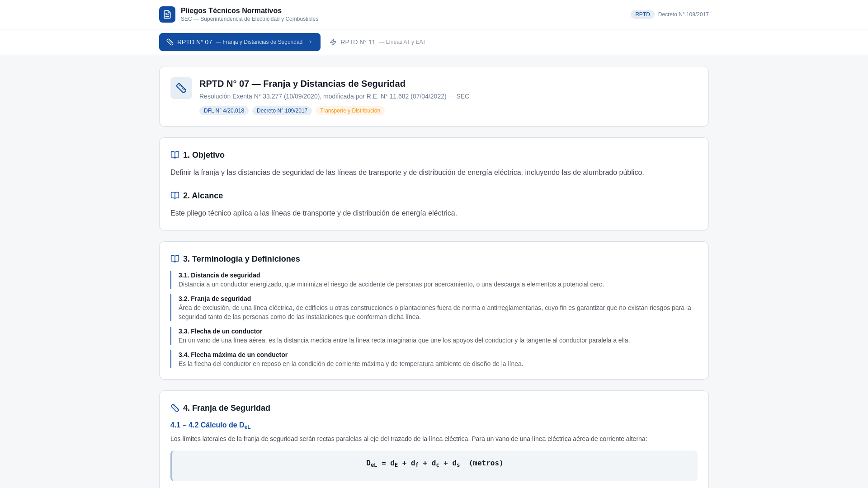Screen dimensions: 868x488
Task: Click the DeL formula block
Action: [434, 466]
